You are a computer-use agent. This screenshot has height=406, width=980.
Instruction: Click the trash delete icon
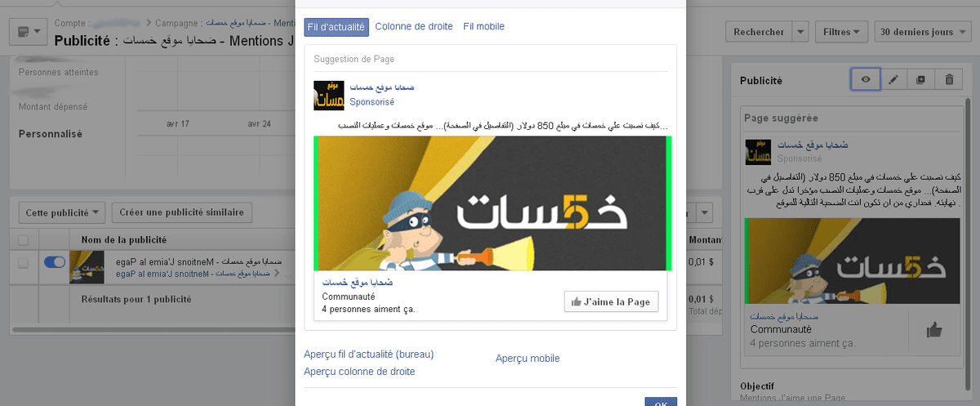point(949,79)
